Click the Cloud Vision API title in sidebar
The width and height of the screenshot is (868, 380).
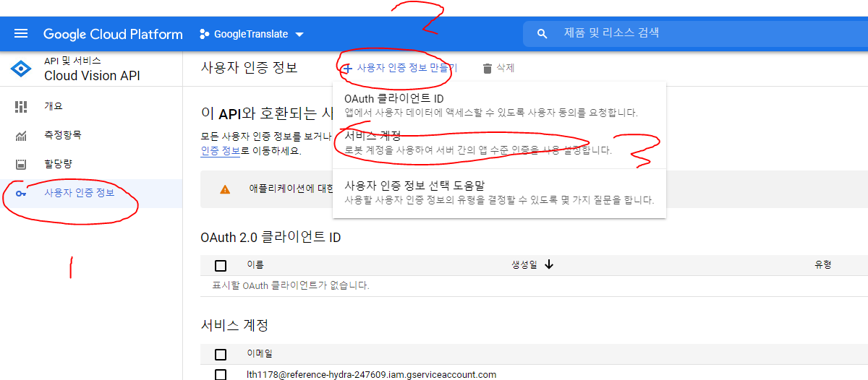point(92,76)
